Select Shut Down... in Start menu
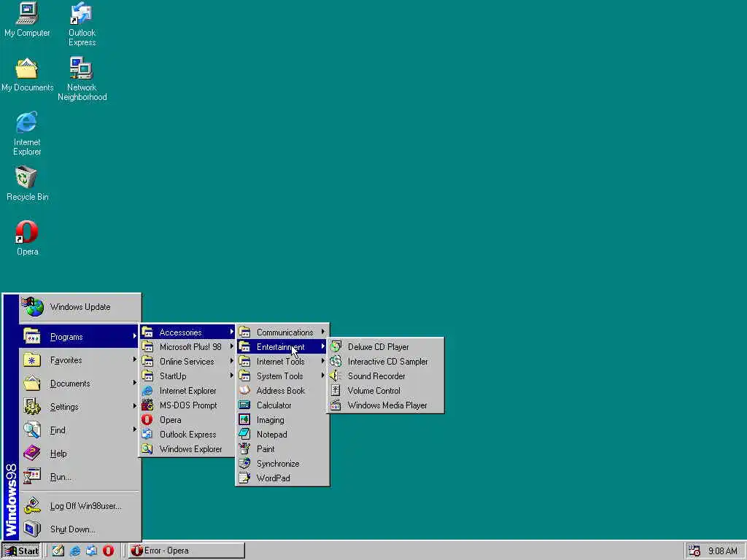Image resolution: width=747 pixels, height=560 pixels. point(80,529)
